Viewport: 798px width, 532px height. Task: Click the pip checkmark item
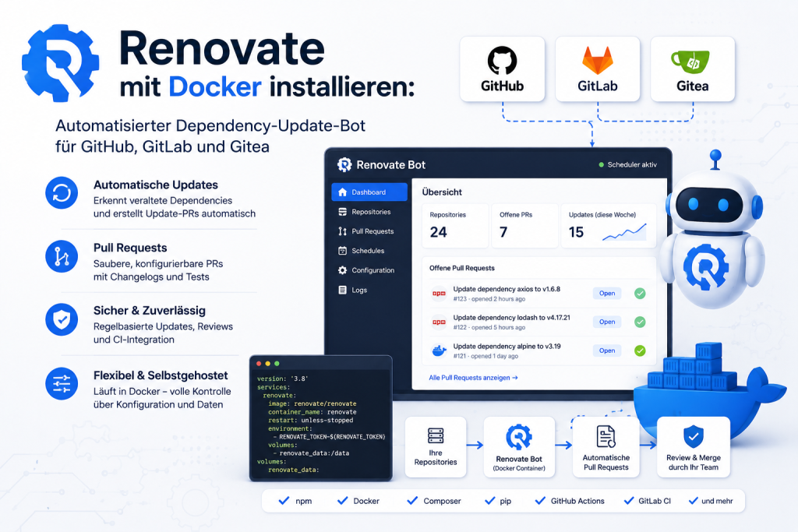point(498,501)
